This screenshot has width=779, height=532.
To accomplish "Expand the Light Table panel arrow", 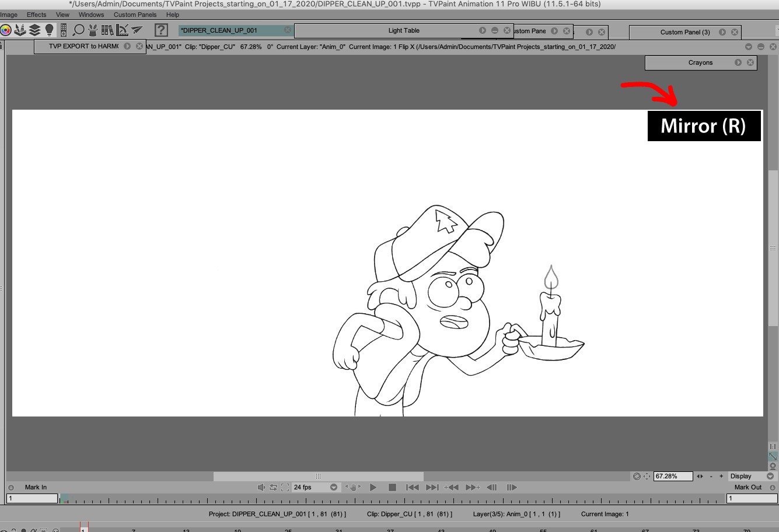I will pyautogui.click(x=483, y=30).
